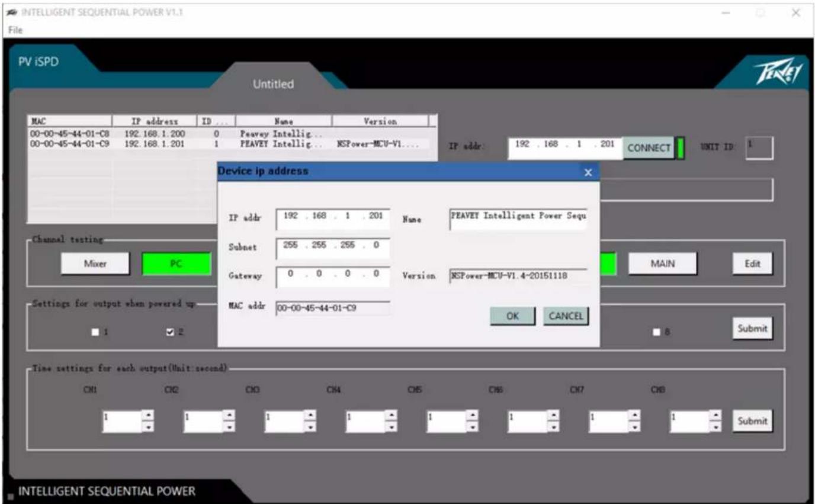Enable output checkbox 1
The height and width of the screenshot is (504, 815).
point(94,333)
